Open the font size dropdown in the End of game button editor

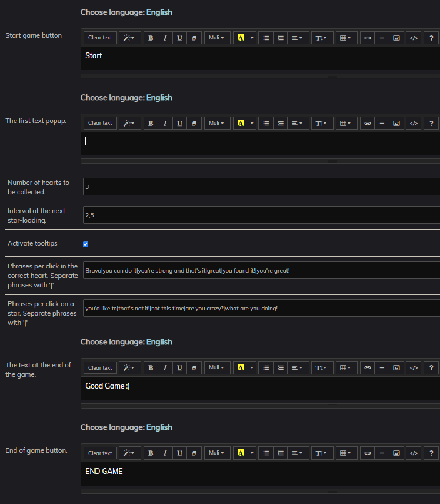coord(322,453)
